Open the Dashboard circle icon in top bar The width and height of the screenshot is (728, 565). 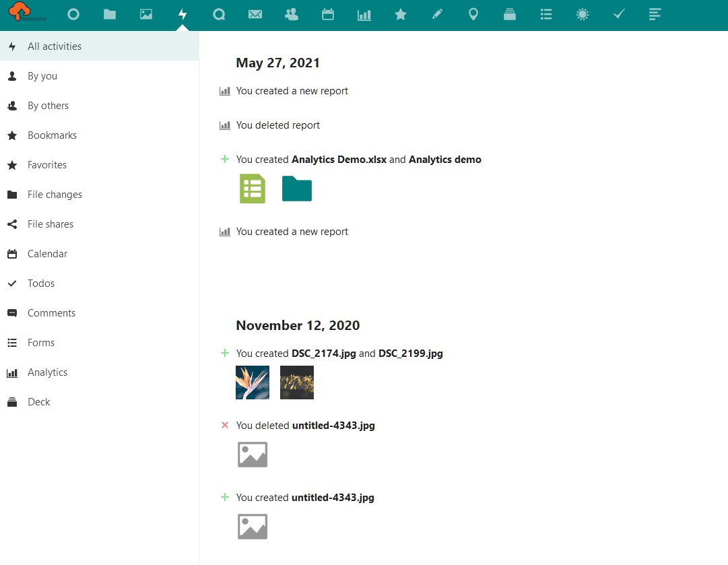[73, 14]
